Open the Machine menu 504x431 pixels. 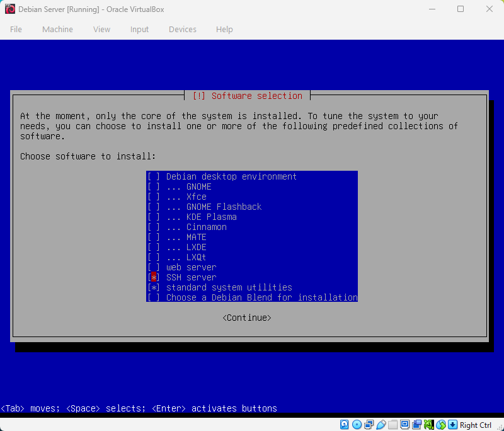coord(57,29)
